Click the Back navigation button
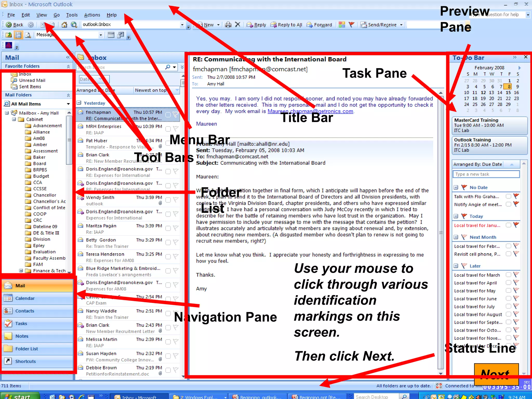532x399 pixels. click(x=15, y=25)
